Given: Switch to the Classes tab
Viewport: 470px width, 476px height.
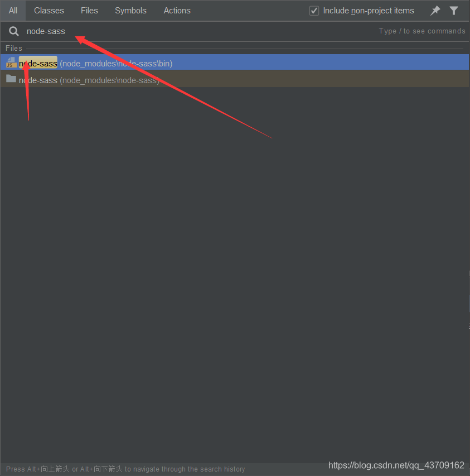Looking at the screenshot, I should coord(49,11).
